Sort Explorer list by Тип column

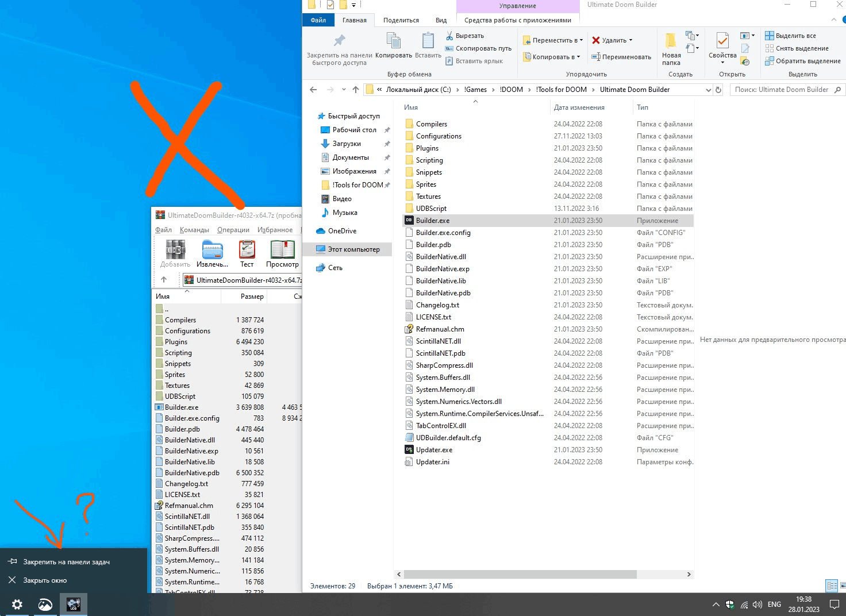[643, 107]
